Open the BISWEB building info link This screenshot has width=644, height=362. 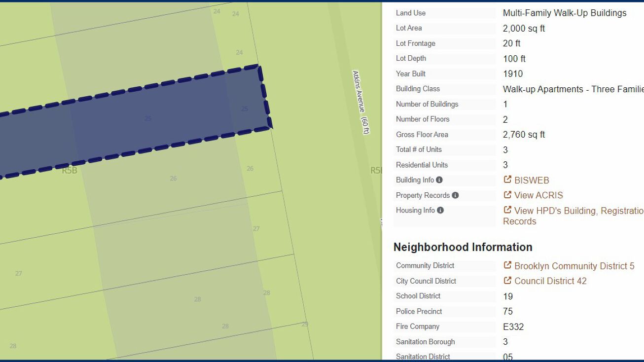[532, 181]
